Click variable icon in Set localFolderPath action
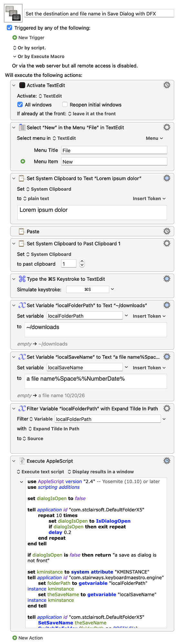The image size is (178, 644). click(x=22, y=305)
